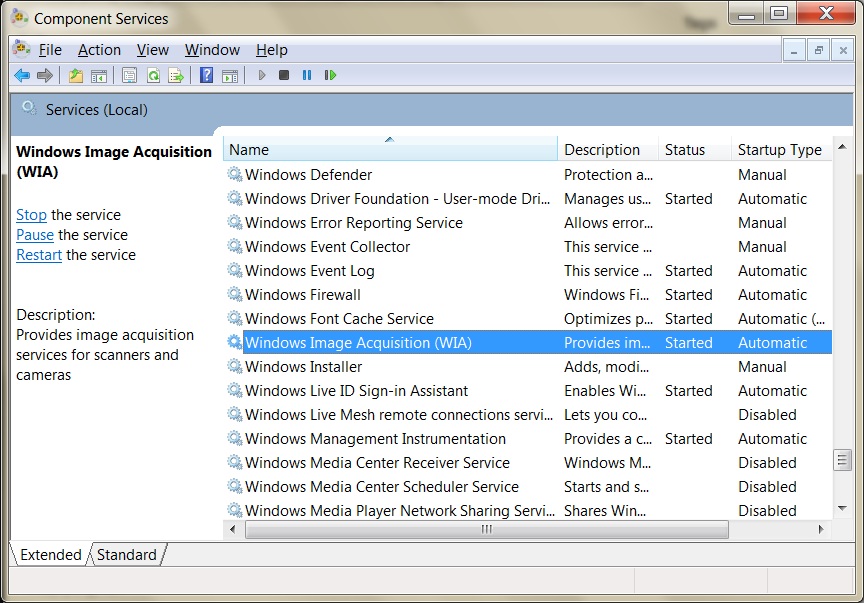Click the Refresh toolbar icon

(153, 75)
